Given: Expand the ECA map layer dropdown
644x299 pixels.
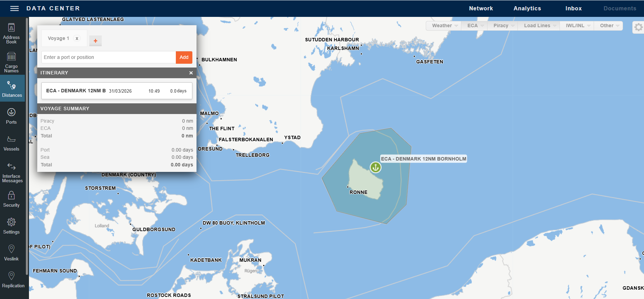Looking at the screenshot, I should (x=475, y=25).
